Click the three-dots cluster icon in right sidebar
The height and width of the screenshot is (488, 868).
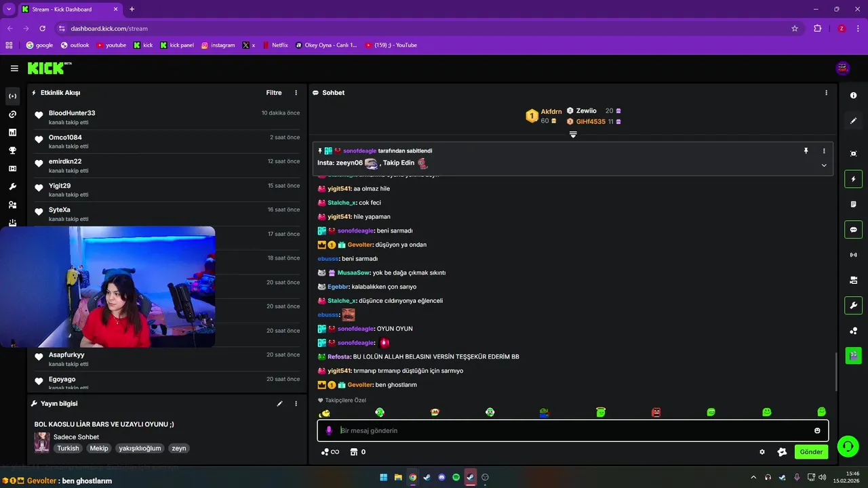[853, 331]
